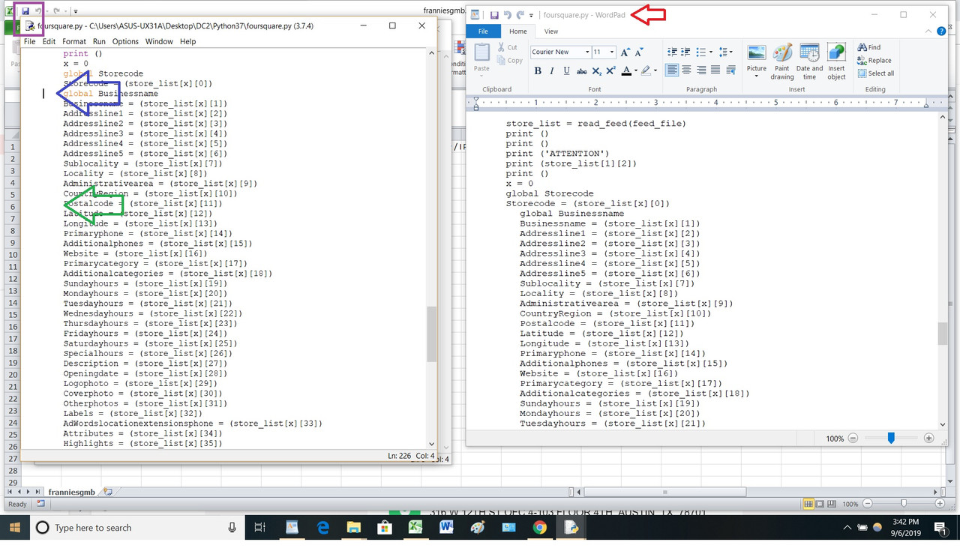Toggle Underline formatting in WordPad
Viewport: 960px width, 560px height.
(567, 70)
